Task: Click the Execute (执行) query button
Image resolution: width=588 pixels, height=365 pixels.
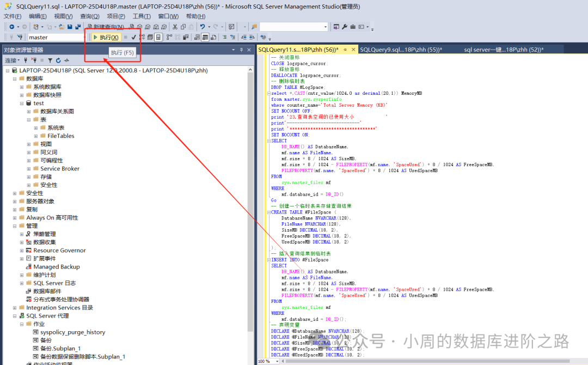Action: coord(106,37)
